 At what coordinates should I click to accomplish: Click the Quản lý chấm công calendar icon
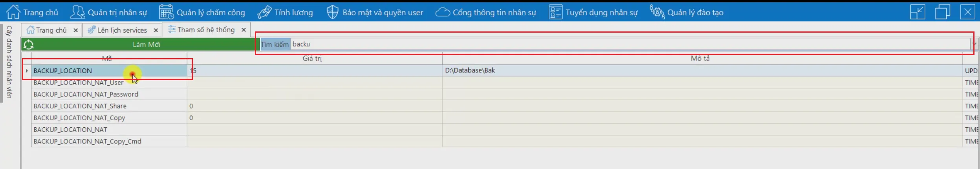(x=166, y=12)
